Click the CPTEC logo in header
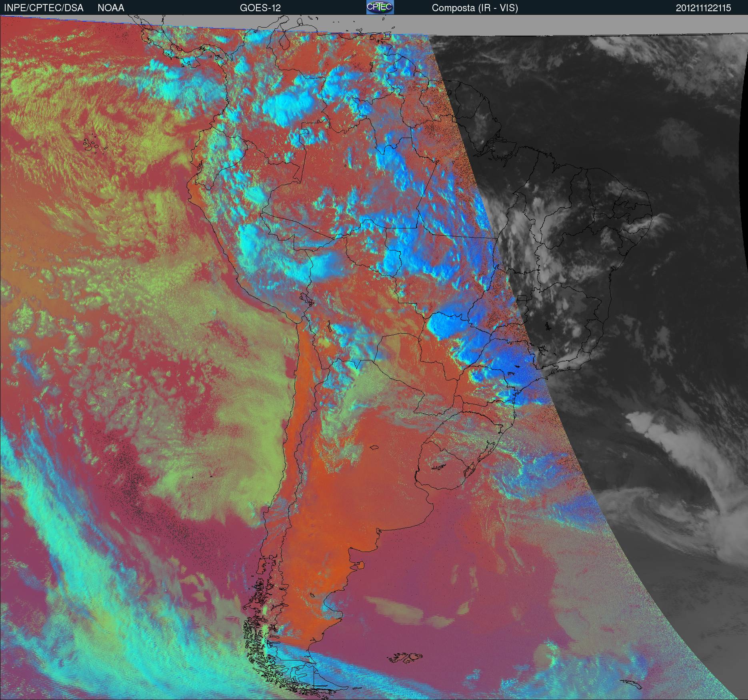 [380, 7]
